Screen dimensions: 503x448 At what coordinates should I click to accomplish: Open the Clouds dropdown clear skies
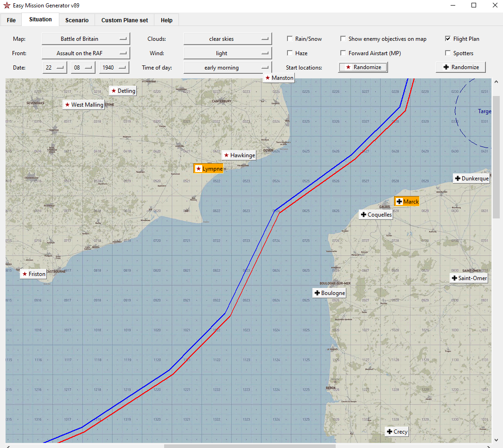pyautogui.click(x=228, y=39)
